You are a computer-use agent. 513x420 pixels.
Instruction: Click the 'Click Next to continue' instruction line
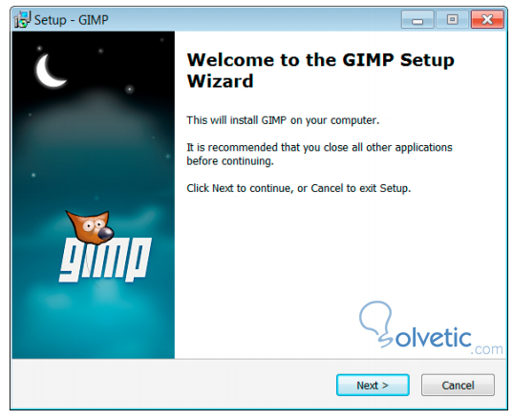pyautogui.click(x=299, y=188)
